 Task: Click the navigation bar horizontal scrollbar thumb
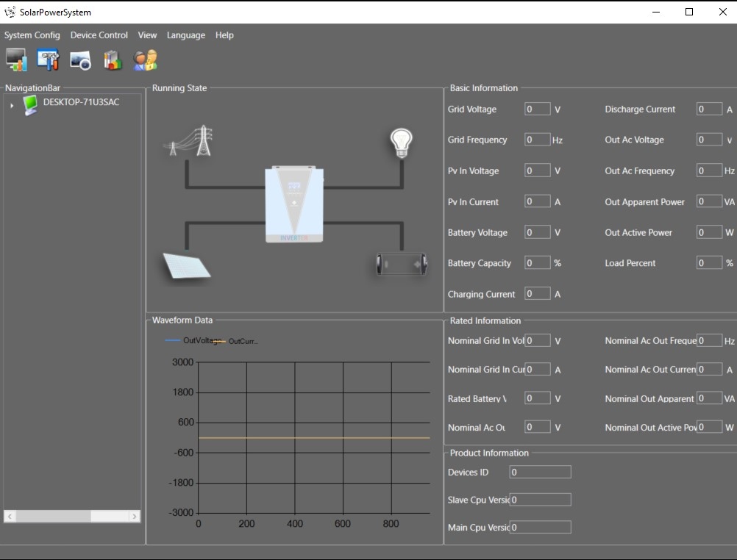tap(54, 517)
